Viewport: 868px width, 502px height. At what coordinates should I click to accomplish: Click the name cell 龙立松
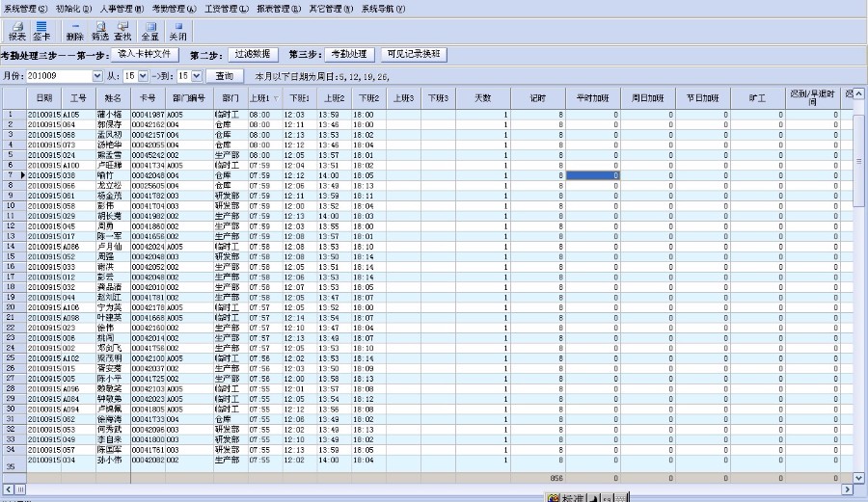pyautogui.click(x=113, y=186)
